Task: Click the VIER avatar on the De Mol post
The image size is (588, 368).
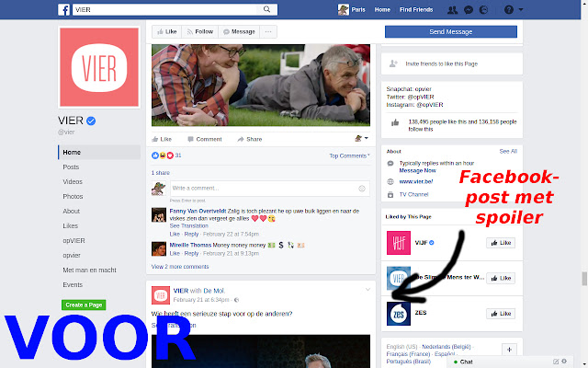Action: [x=161, y=295]
